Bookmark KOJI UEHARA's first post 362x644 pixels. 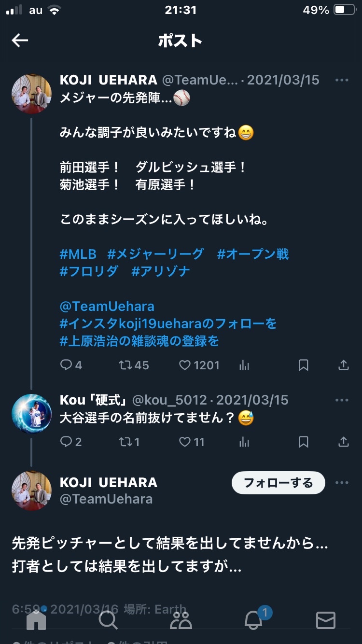(304, 365)
